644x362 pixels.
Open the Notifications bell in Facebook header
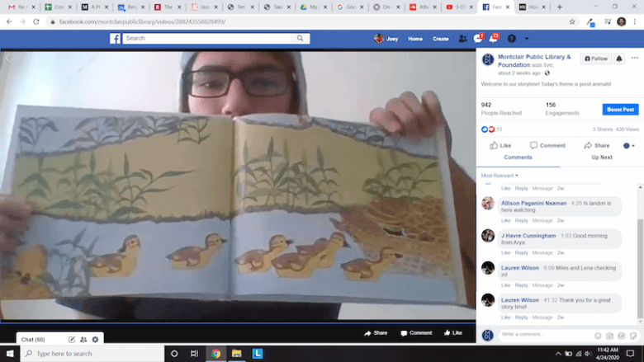coord(493,39)
